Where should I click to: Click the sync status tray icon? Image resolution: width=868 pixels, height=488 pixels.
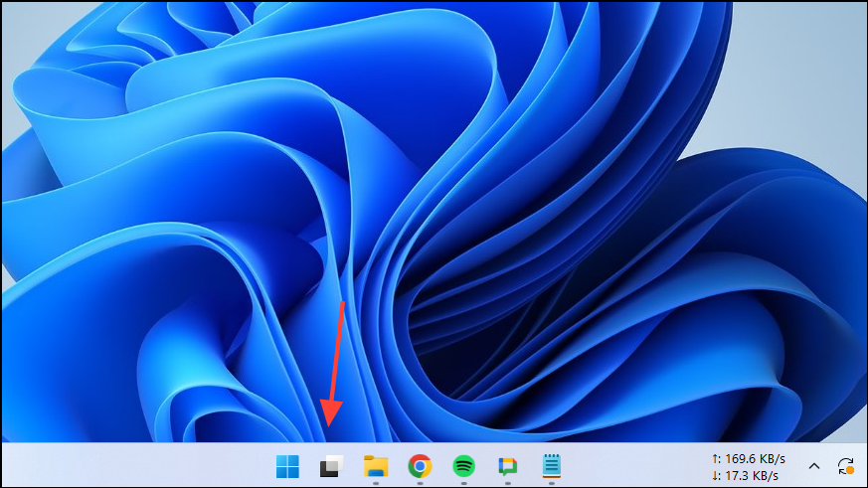pos(846,466)
